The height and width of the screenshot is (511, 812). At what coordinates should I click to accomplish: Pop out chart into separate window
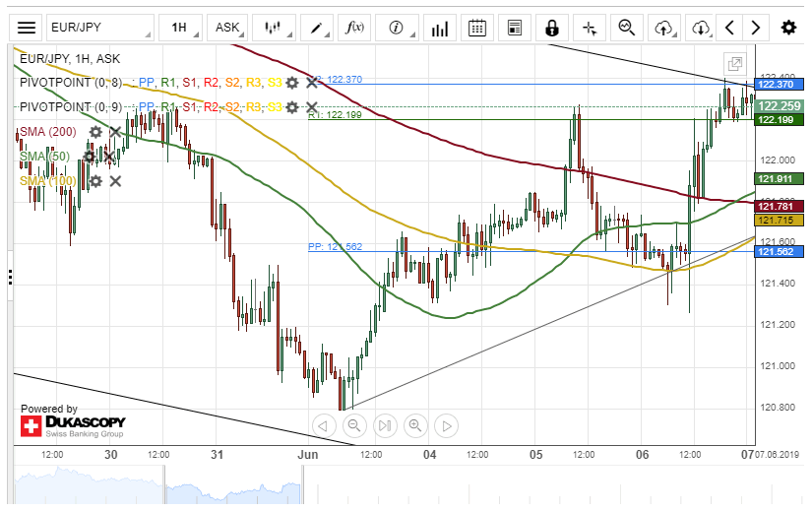(735, 64)
